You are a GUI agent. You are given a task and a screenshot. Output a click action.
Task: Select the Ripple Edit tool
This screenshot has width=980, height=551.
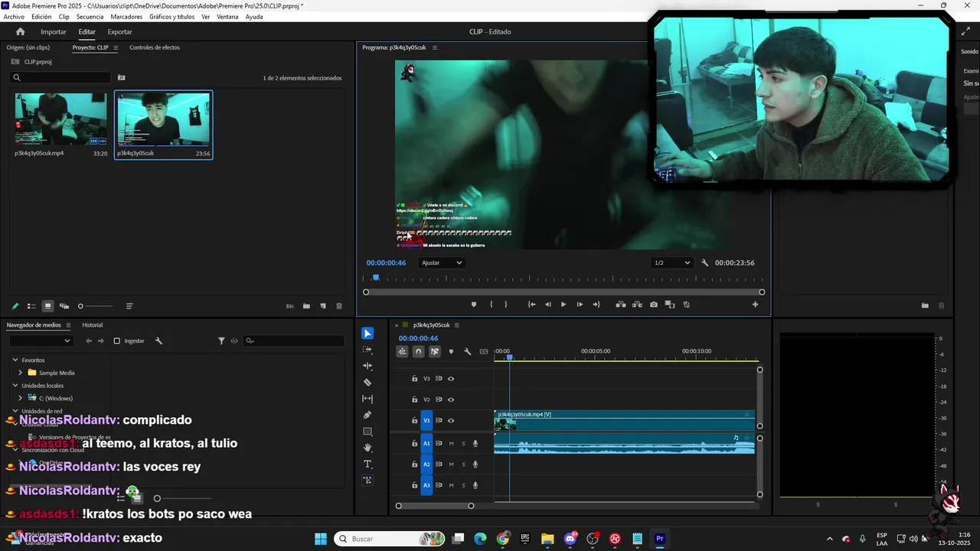point(367,366)
